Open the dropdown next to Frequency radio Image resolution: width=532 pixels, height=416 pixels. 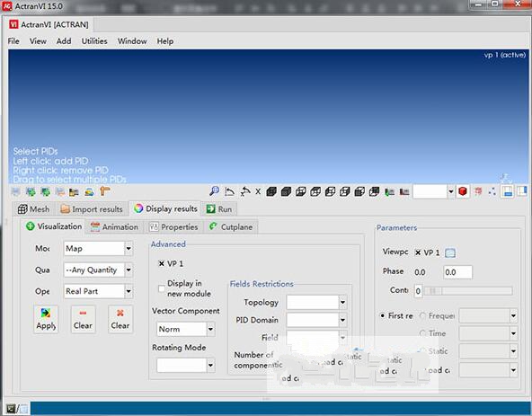click(x=488, y=315)
